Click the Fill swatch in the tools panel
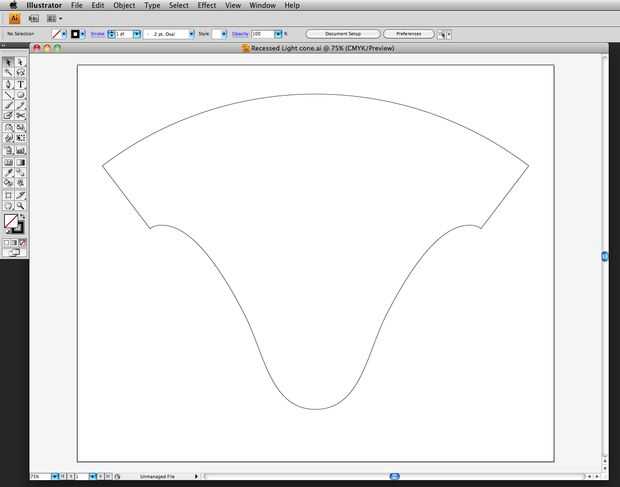Image resolution: width=620 pixels, height=487 pixels. (x=10, y=221)
